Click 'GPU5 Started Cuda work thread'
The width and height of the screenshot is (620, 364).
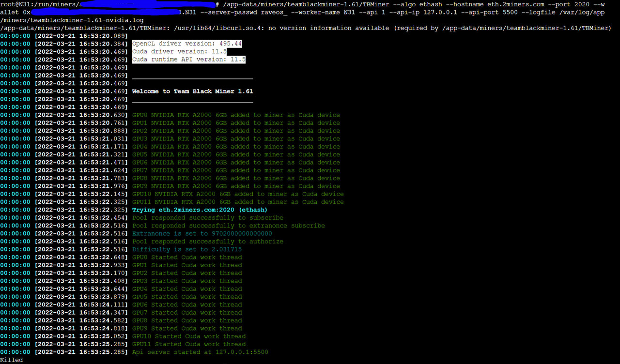[187, 297]
